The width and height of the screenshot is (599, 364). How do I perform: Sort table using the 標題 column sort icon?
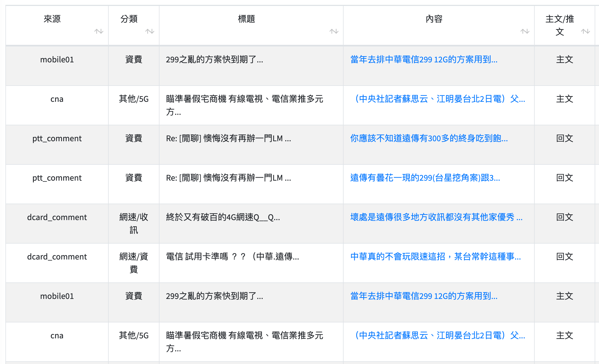click(x=334, y=31)
